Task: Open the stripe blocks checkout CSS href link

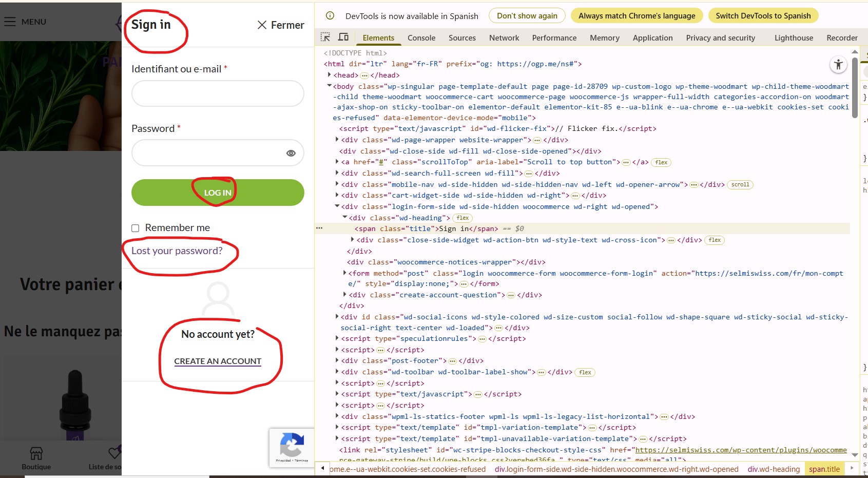Action: (x=741, y=450)
